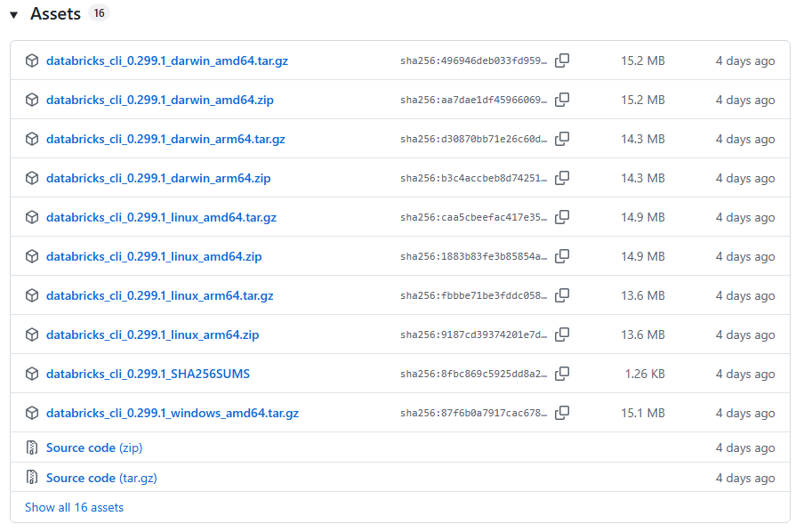This screenshot has width=796, height=532.
Task: Download databricks_cli_0.299.1_darwin_arm64.zip
Action: [158, 178]
